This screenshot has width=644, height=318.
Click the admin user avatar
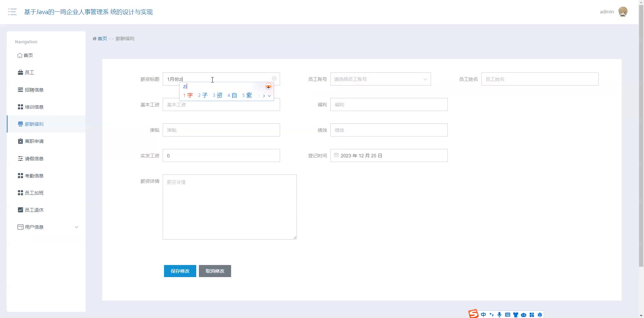(623, 12)
